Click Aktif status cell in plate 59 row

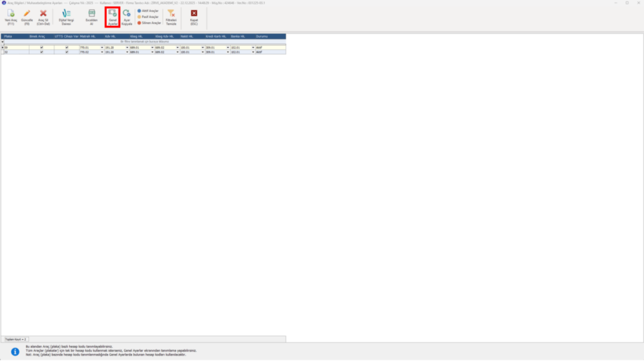pos(270,48)
